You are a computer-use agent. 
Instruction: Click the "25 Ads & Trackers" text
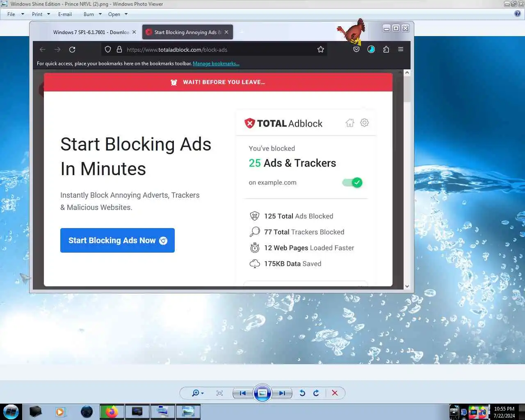[292, 163]
